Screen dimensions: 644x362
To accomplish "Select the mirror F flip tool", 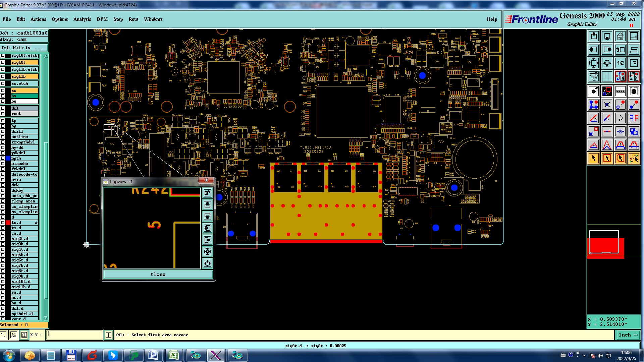I will 634,118.
